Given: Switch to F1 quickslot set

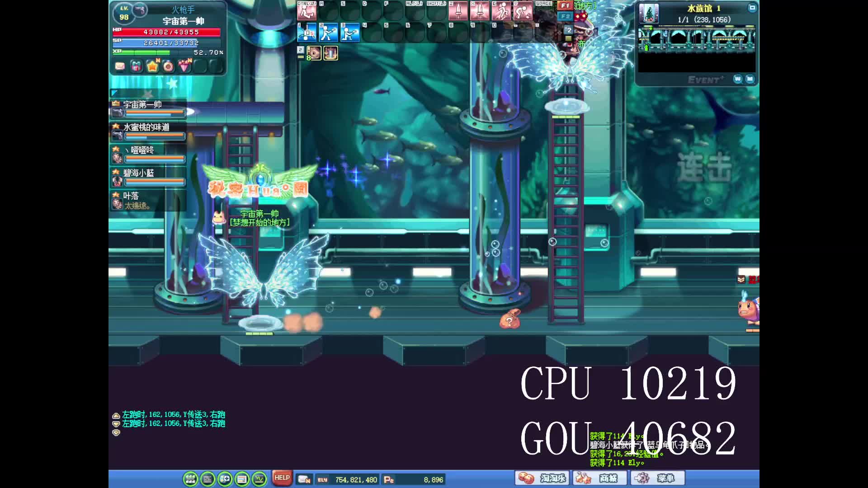Looking at the screenshot, I should [x=565, y=5].
